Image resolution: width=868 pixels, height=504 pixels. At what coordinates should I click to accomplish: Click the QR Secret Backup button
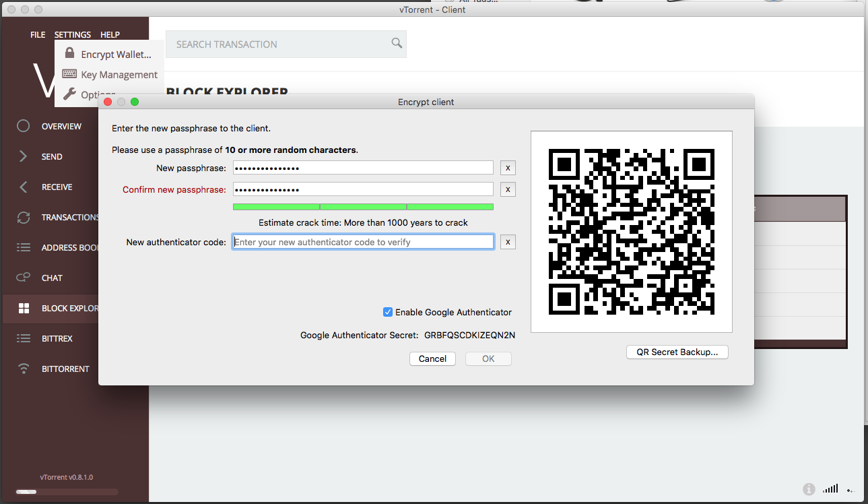pyautogui.click(x=677, y=352)
